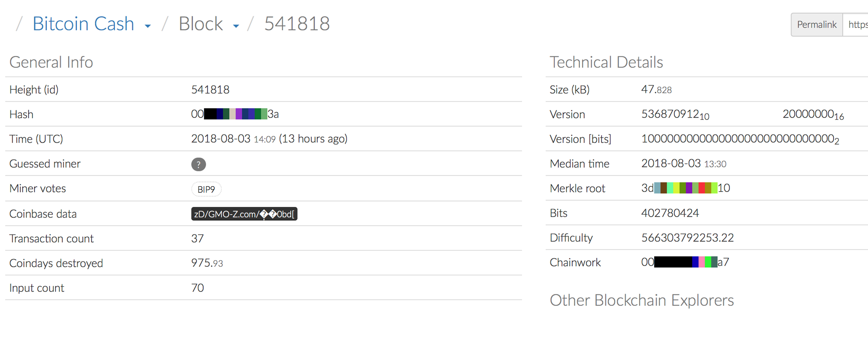This screenshot has height=339, width=868.
Task: Click the Height value 541818
Action: tap(210, 90)
